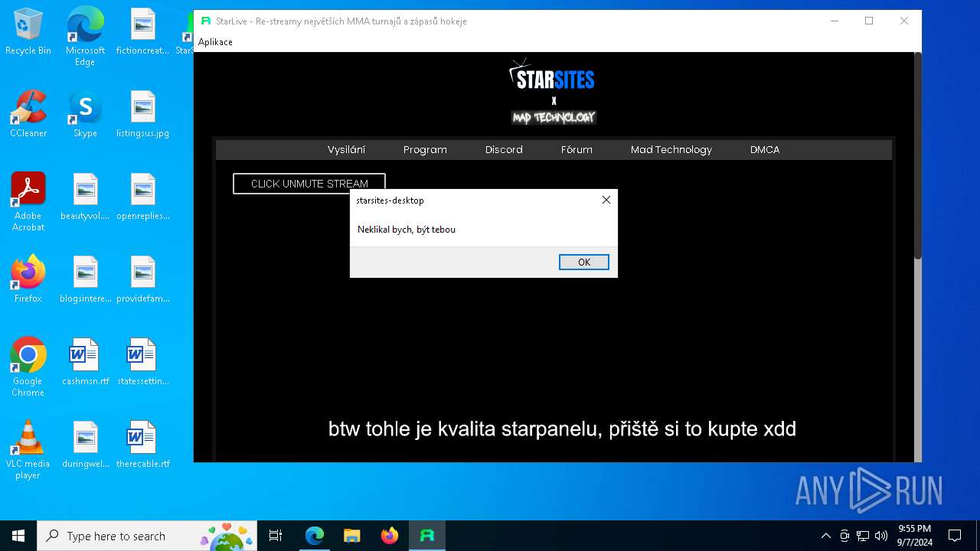The width and height of the screenshot is (980, 551).
Task: Click the StarSites logo in app header
Action: tap(552, 75)
